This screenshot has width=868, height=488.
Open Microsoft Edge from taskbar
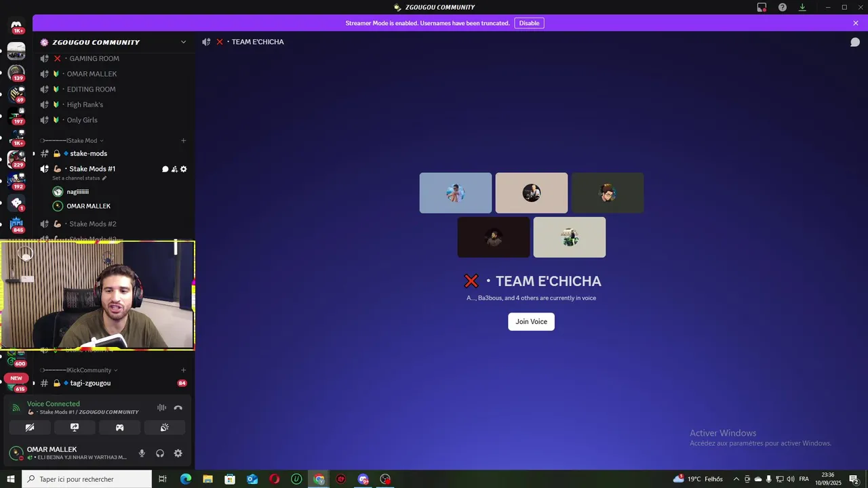[186, 479]
